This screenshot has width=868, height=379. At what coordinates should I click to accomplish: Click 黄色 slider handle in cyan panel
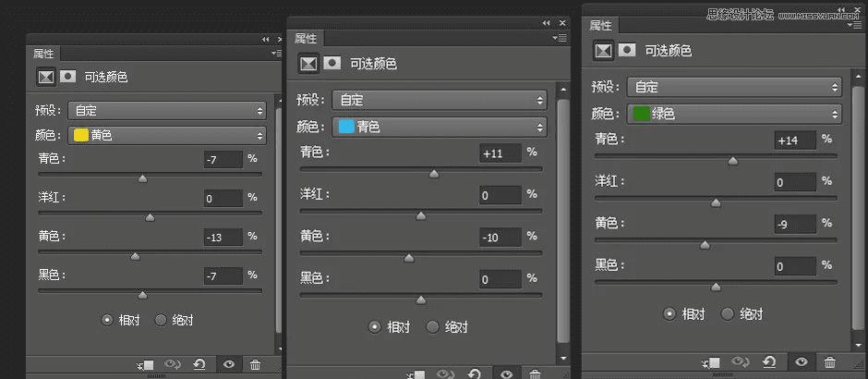409,258
